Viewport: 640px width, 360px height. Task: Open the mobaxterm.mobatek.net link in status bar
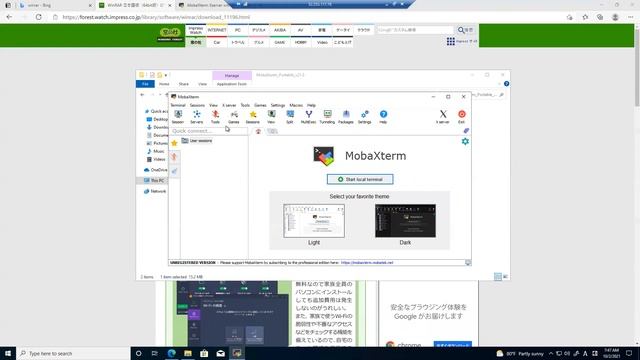coord(367,262)
